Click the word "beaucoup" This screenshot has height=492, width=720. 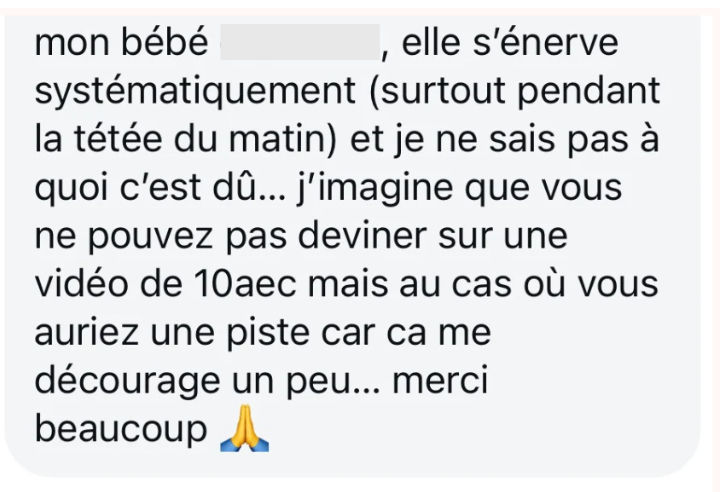click(121, 430)
